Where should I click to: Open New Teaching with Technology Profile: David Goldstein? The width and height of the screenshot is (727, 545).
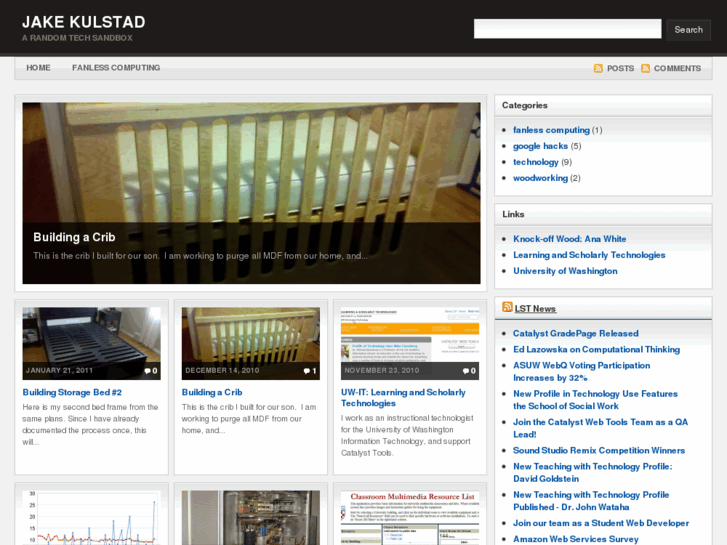(x=593, y=473)
